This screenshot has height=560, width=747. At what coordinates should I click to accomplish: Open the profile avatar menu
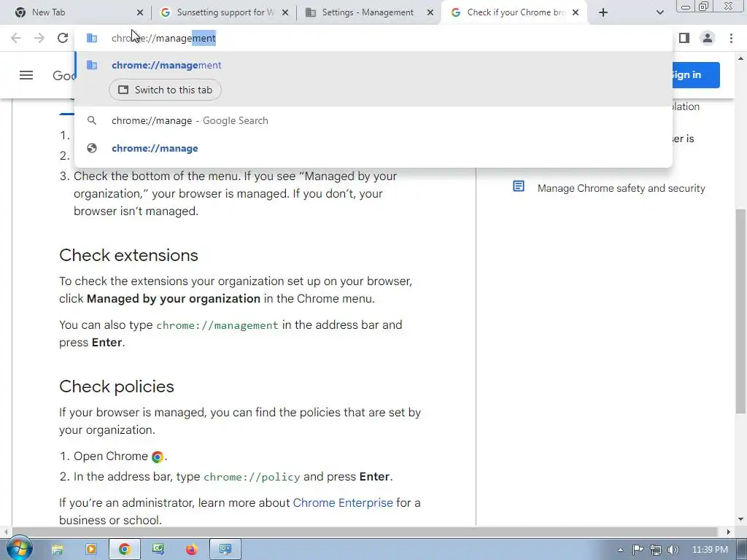tap(708, 38)
